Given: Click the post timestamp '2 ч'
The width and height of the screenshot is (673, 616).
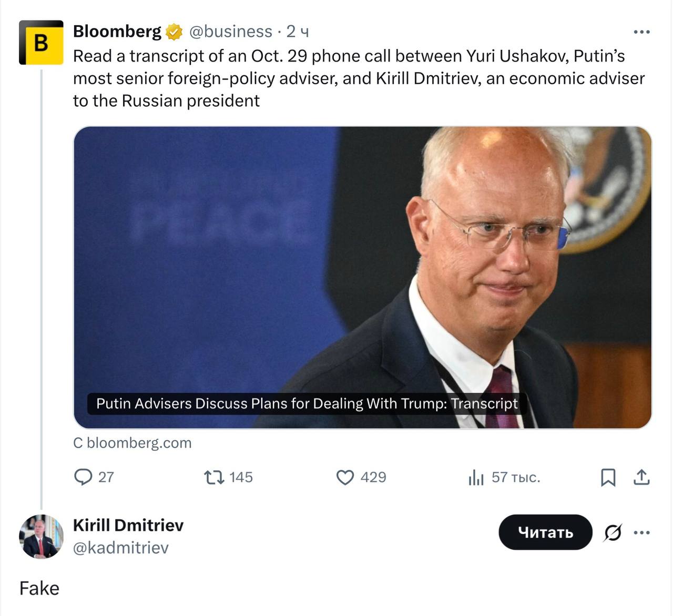Looking at the screenshot, I should tap(298, 32).
